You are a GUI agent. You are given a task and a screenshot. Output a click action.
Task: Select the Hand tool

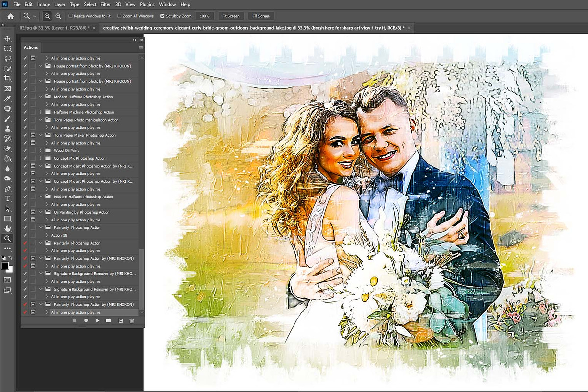(7, 229)
